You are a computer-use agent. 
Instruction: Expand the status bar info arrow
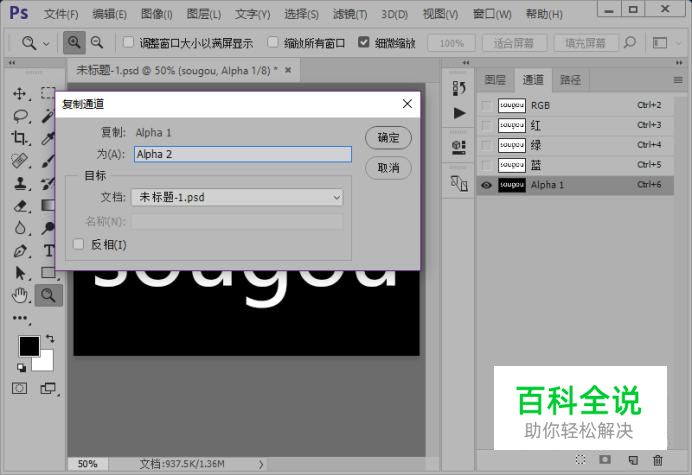click(x=261, y=464)
